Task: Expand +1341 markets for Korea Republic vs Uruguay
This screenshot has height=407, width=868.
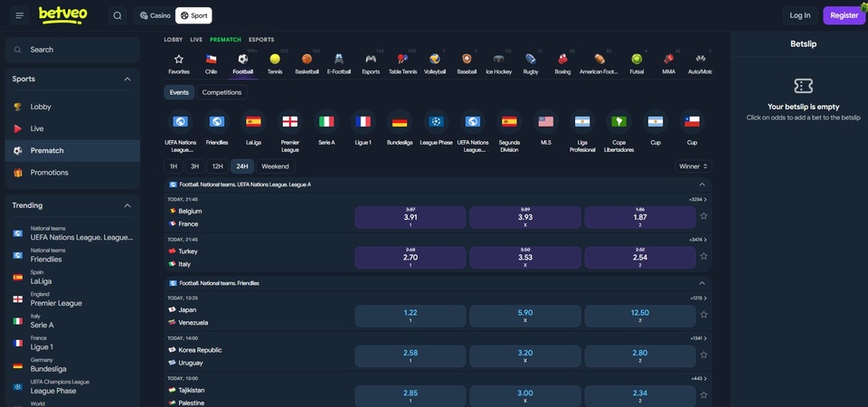Action: click(x=698, y=338)
